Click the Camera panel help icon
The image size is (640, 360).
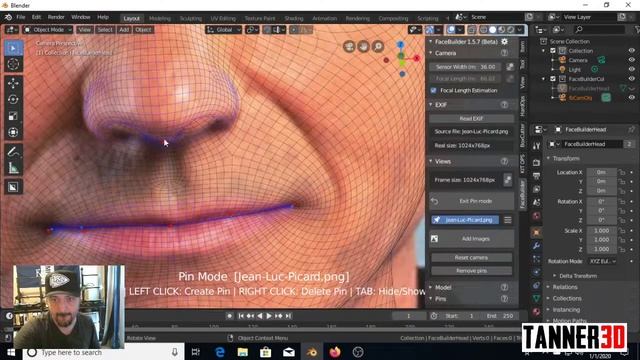(x=504, y=53)
